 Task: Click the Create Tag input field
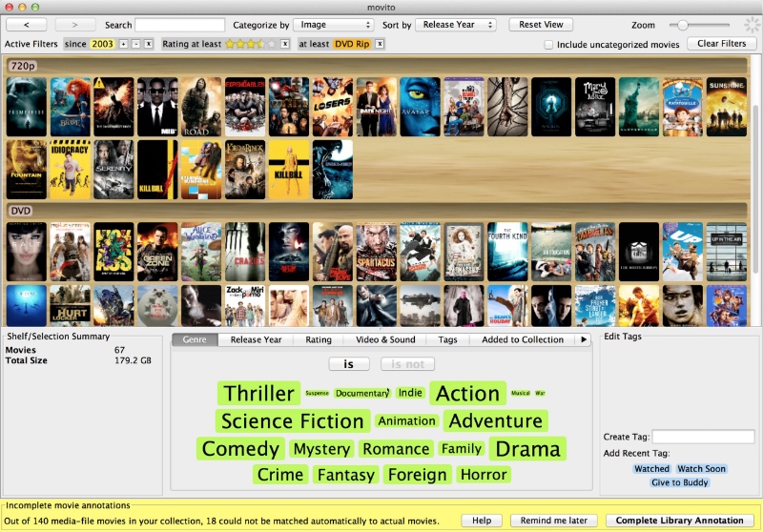(x=703, y=437)
